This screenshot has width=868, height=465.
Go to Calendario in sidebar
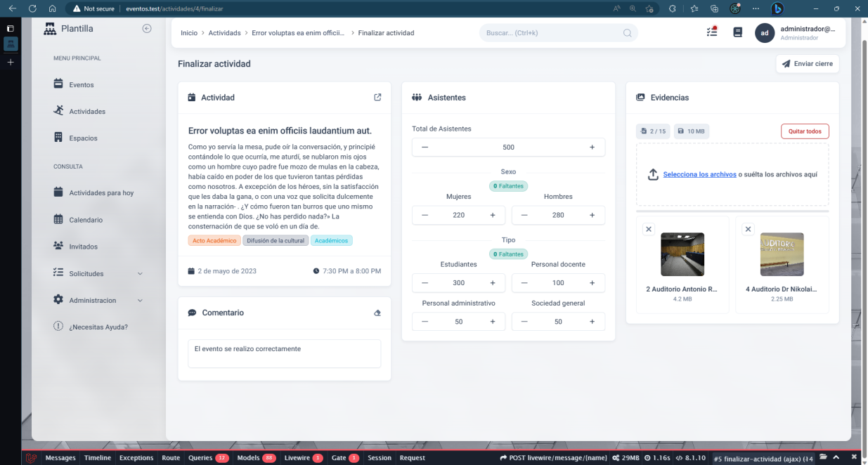[86, 220]
